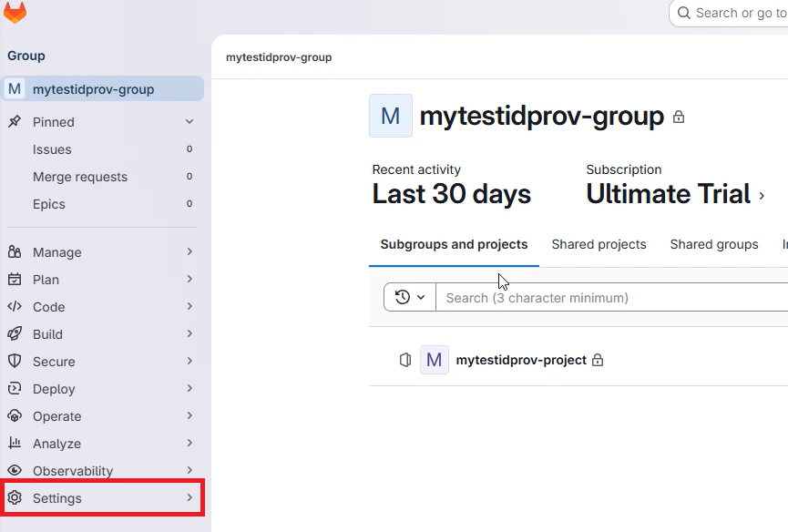Image resolution: width=788 pixels, height=532 pixels.
Task: Collapse the Pinned section chevron
Action: 189,121
